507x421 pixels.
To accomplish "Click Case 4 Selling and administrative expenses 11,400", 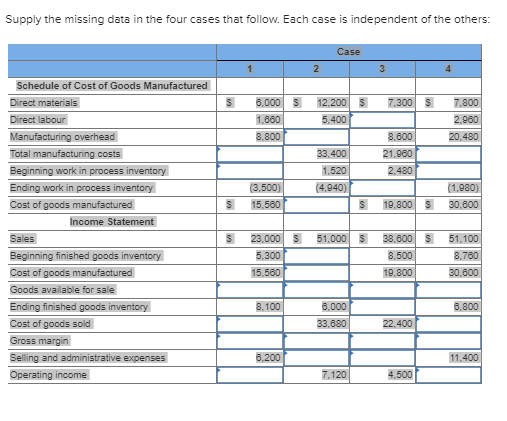I will (x=464, y=358).
